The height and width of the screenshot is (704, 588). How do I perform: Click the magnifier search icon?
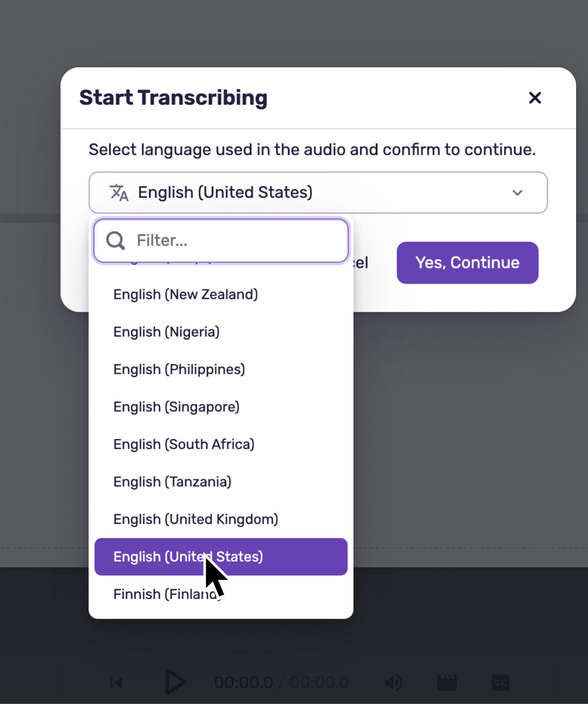115,240
